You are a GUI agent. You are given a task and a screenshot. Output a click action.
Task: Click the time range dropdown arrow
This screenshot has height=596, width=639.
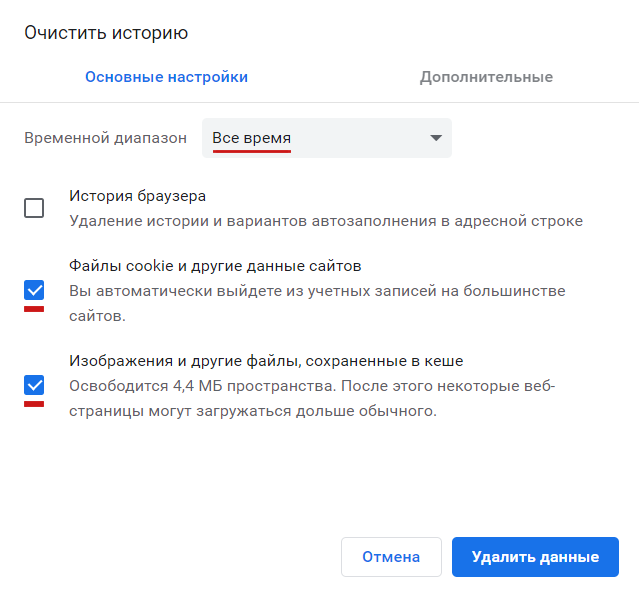[435, 138]
